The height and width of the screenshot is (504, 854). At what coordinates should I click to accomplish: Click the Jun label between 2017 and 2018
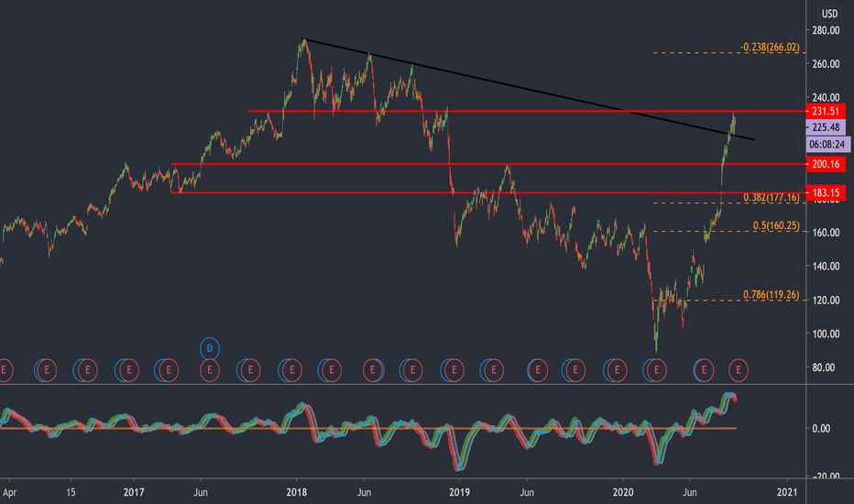point(201,493)
